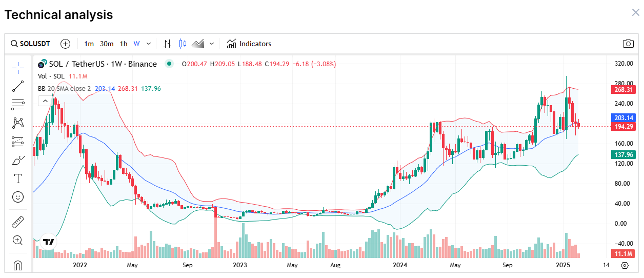The width and height of the screenshot is (644, 278).
Task: Click the 11.1M volume label on axis
Action: 623,254
